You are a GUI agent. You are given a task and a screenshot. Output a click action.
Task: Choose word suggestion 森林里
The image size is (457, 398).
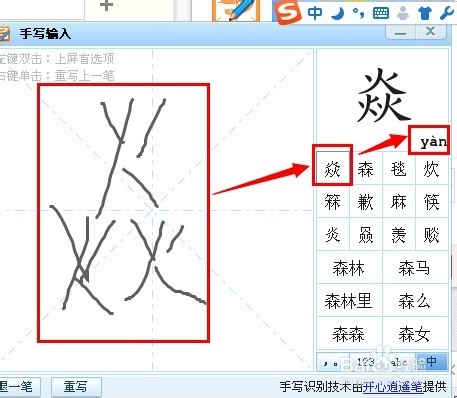(x=349, y=300)
